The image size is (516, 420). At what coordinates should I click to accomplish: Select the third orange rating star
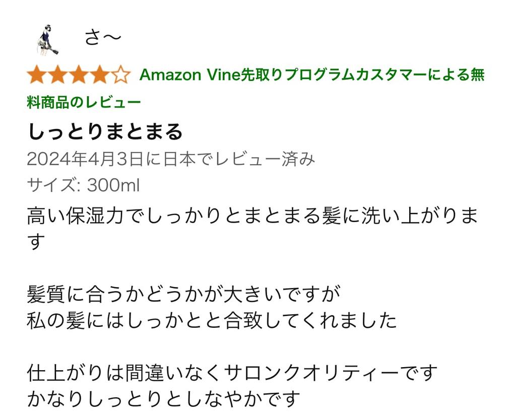pos(79,76)
